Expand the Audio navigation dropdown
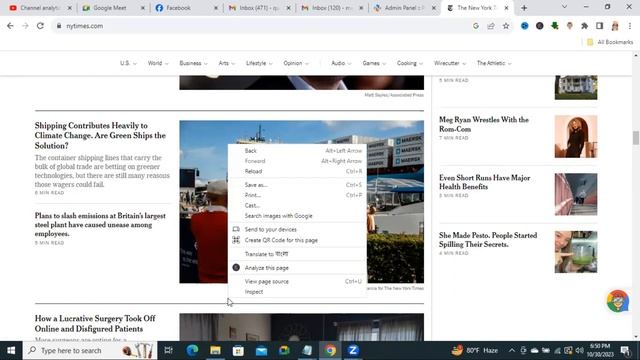Image resolution: width=640 pixels, height=360 pixels. [x=341, y=63]
